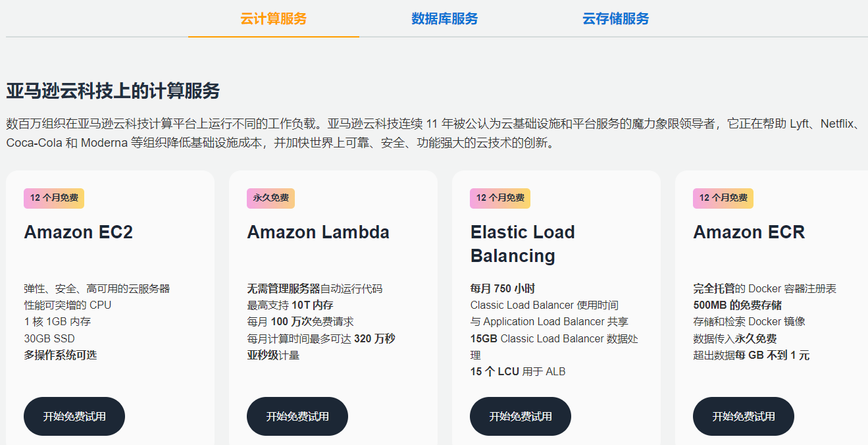This screenshot has width=868, height=445.
Task: Click the 数据传入永久免费 line in ECR card
Action: click(x=735, y=339)
